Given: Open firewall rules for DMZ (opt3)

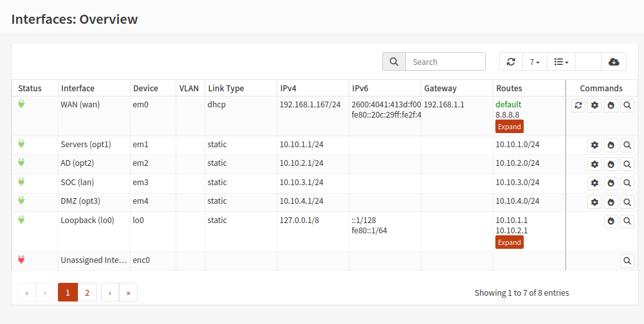Looking at the screenshot, I should 611,203.
